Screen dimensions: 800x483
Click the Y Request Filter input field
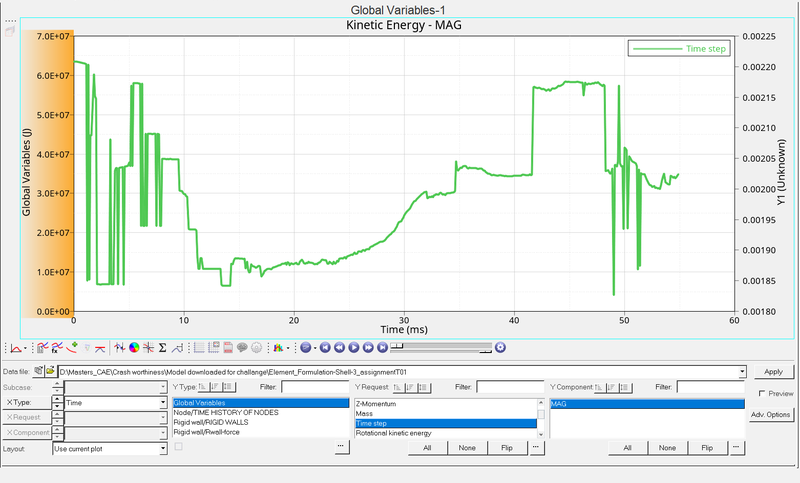coord(510,387)
